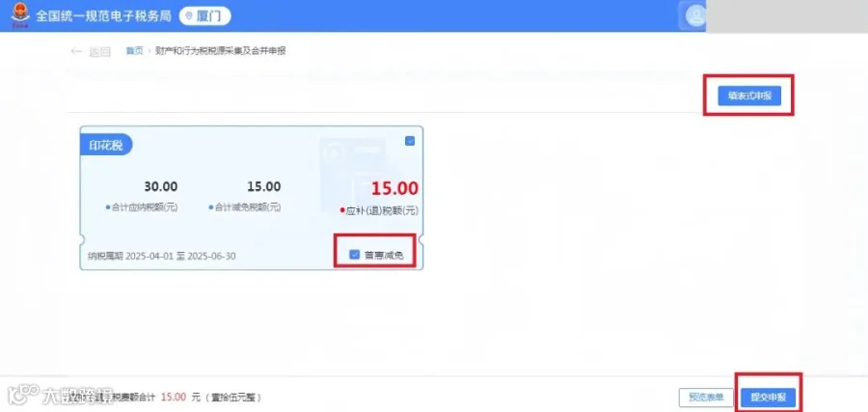Image resolution: width=868 pixels, height=412 pixels.
Task: Click the red 应补(退)税额 amount
Action: click(x=394, y=188)
